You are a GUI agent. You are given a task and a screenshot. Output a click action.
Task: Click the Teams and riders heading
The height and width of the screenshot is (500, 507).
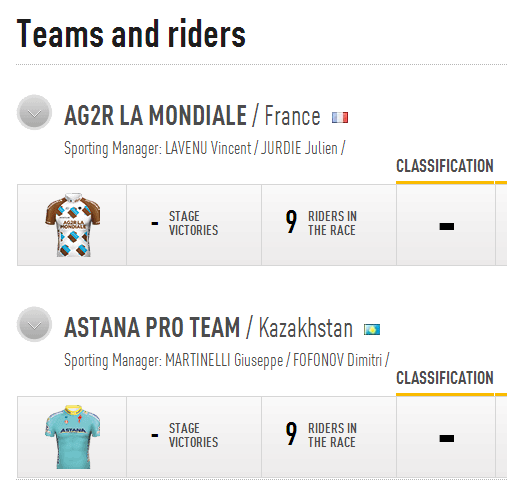click(x=131, y=34)
